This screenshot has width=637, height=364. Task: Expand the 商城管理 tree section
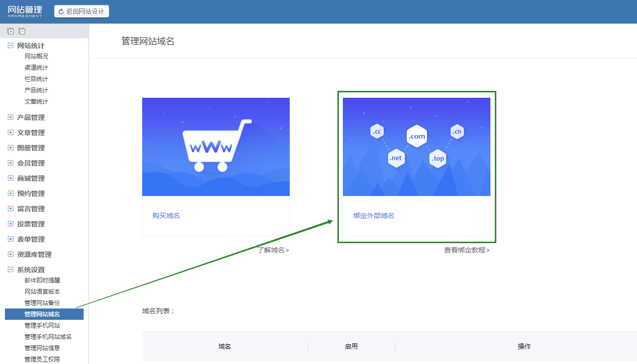point(10,178)
